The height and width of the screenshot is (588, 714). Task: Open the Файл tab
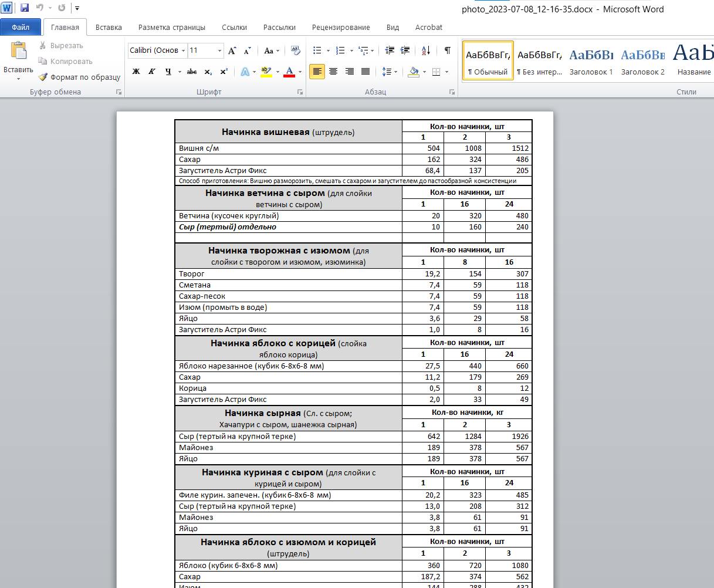(21, 27)
